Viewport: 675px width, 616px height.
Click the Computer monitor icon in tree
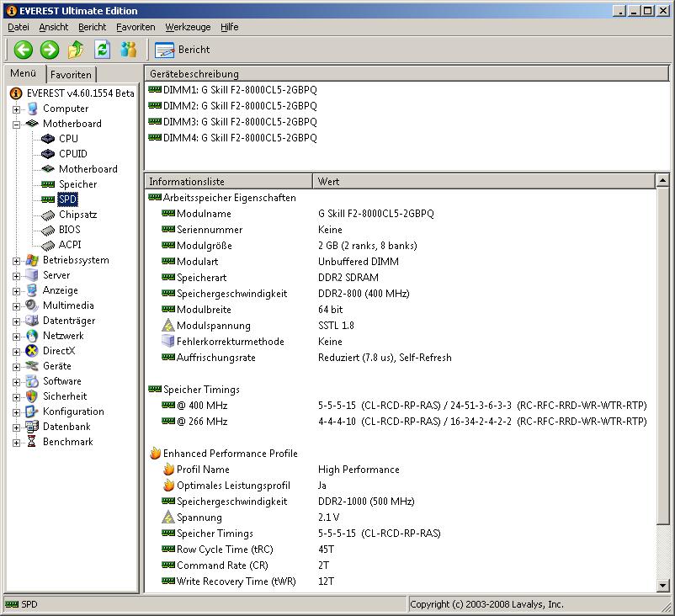(32, 109)
